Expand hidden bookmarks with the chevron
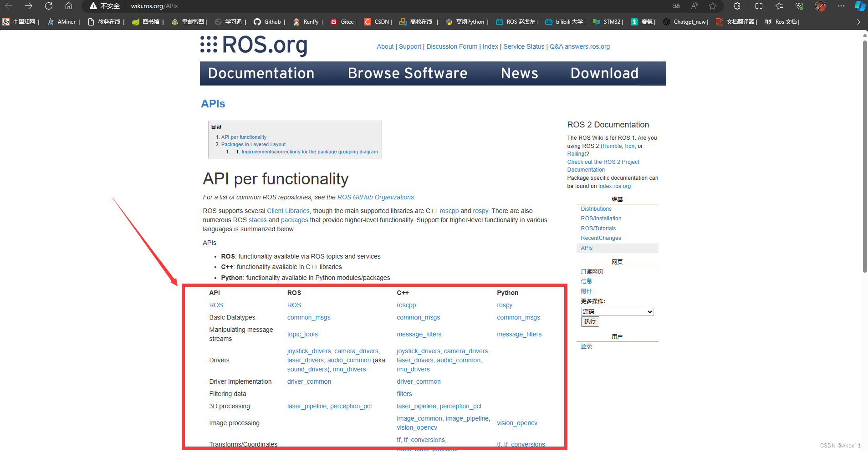This screenshot has height=452, width=868. pos(859,21)
